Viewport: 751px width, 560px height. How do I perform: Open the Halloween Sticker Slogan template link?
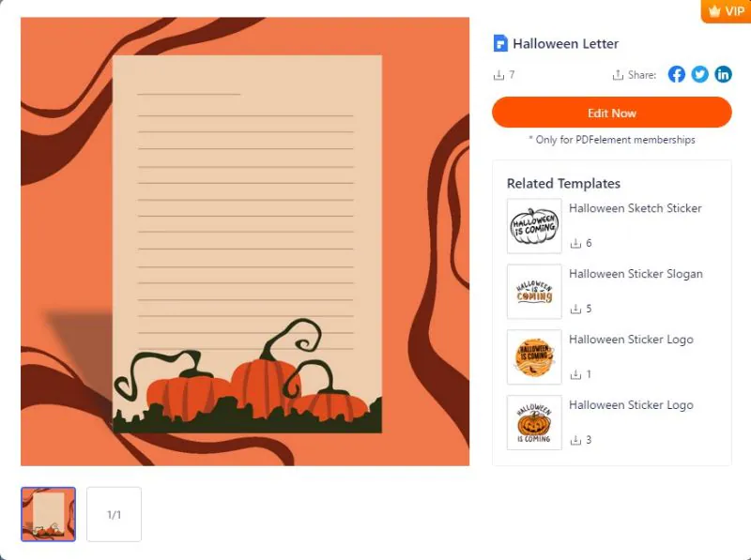636,274
